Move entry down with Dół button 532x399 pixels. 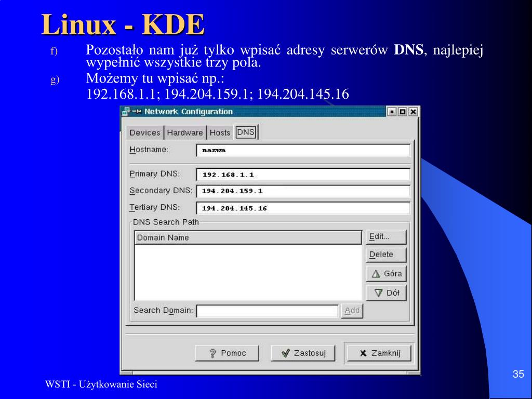(386, 293)
